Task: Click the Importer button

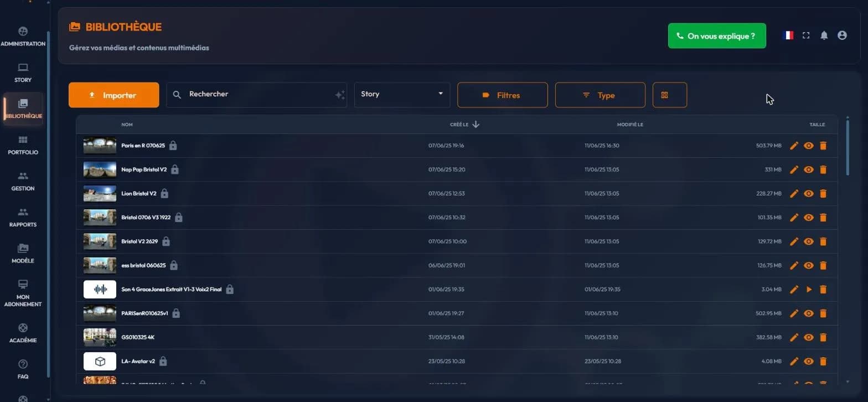Action: tap(113, 95)
